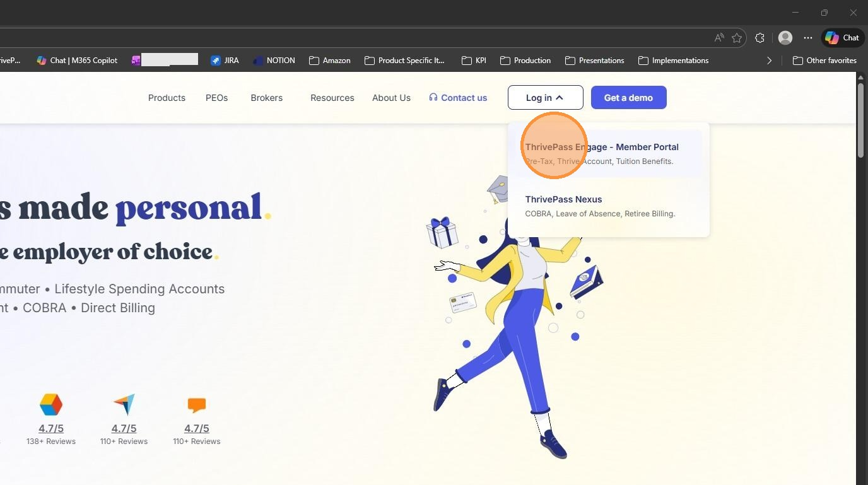Expand the Amazon favorites folder
This screenshot has width=868, height=485.
point(330,61)
